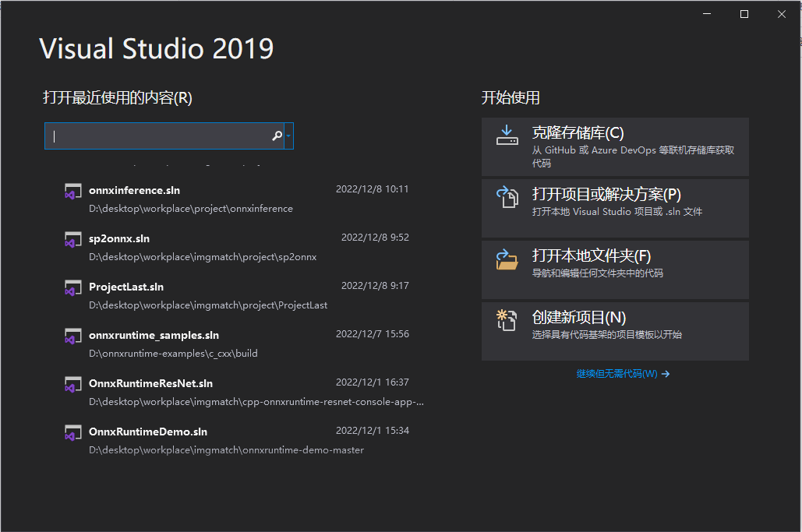Image resolution: width=802 pixels, height=532 pixels.
Task: Click timestamp 2022/12/8 9:17
Action: [x=375, y=286]
